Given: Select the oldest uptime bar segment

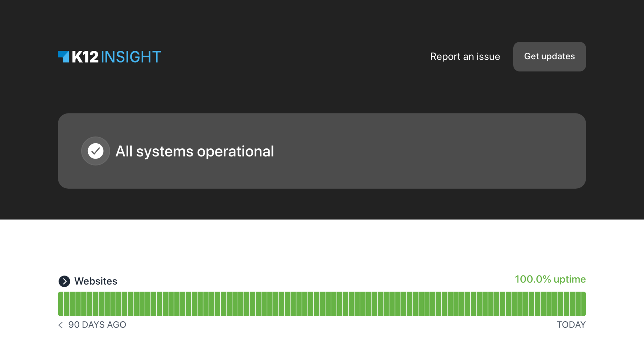Looking at the screenshot, I should (x=61, y=304).
